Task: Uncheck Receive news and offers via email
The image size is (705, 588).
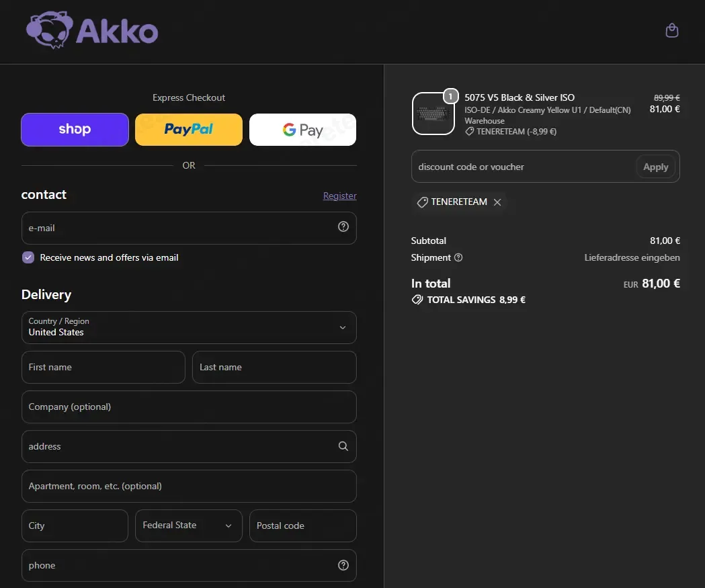Action: (28, 257)
